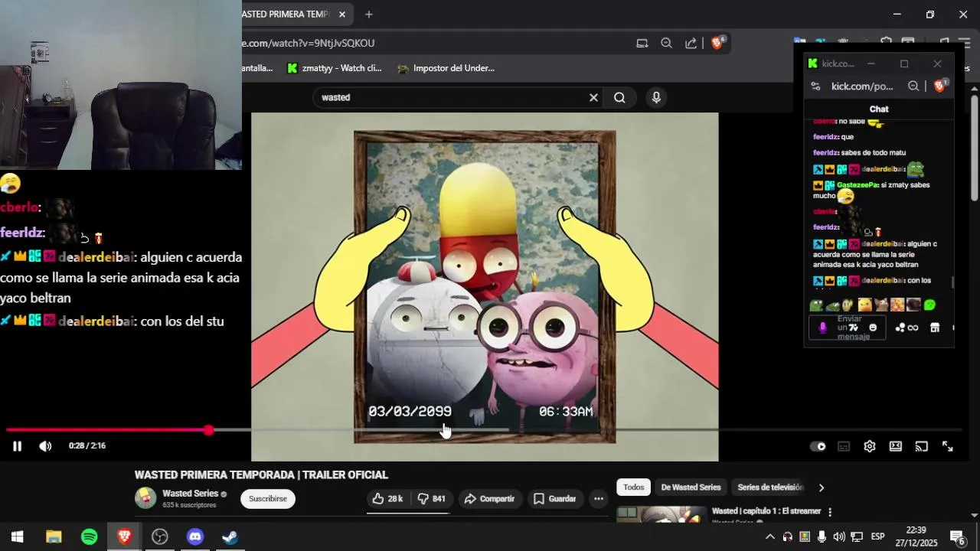Expand hidden system tray icons chevron
Screen dimensions: 980x551
coord(770,536)
